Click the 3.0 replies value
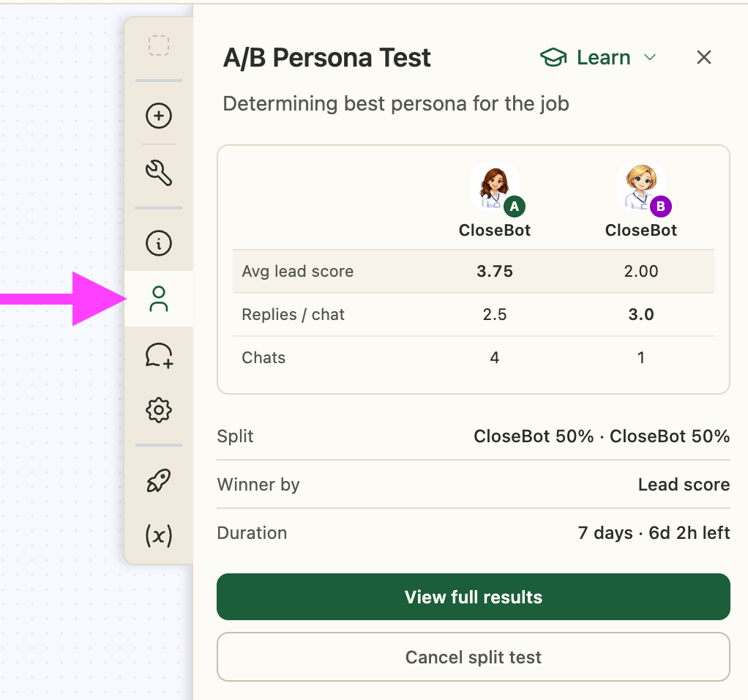This screenshot has height=700, width=748. 641,314
